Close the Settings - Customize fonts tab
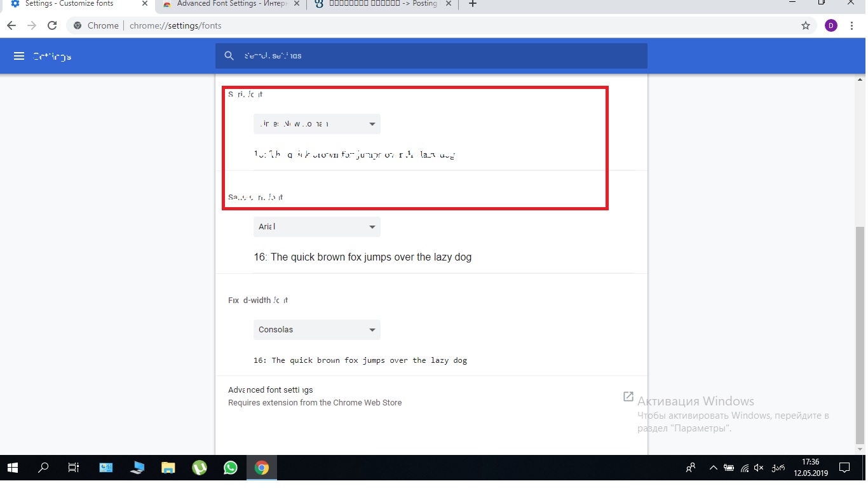868x488 pixels. pyautogui.click(x=145, y=4)
